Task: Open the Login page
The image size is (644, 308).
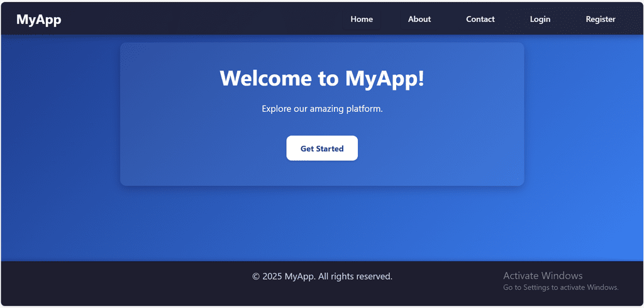Action: (x=540, y=19)
